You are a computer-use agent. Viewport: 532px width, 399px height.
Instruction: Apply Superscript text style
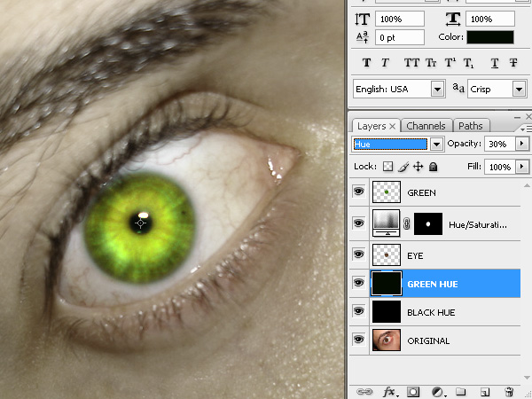(450, 63)
